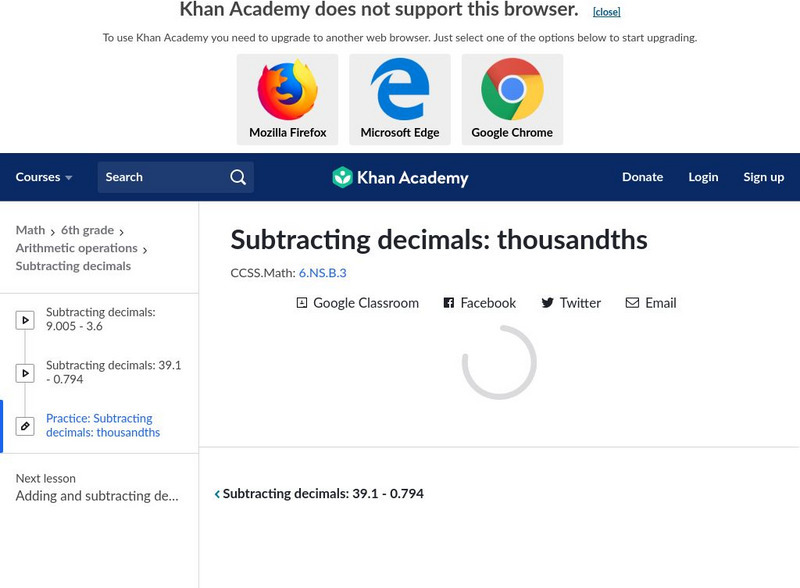Share lesson via Email
Viewport: 800px width, 588px height.
click(x=650, y=303)
